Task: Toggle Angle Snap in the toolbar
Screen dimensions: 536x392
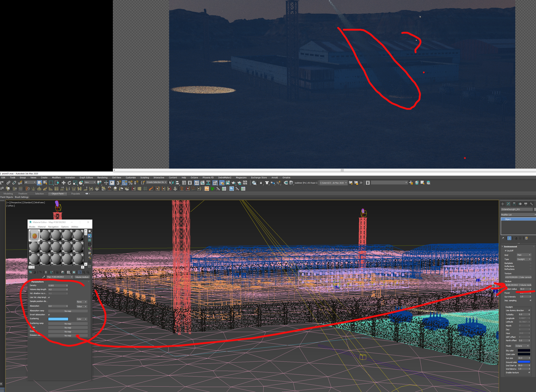Action: coord(124,183)
